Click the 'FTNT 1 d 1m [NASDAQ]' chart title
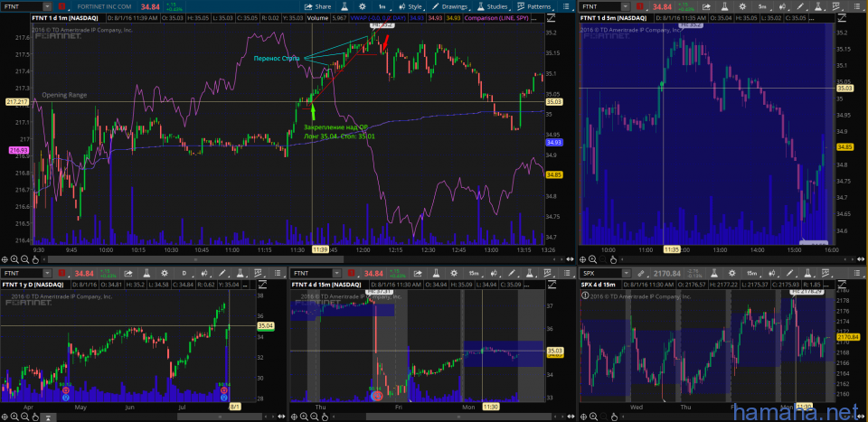 (64, 18)
